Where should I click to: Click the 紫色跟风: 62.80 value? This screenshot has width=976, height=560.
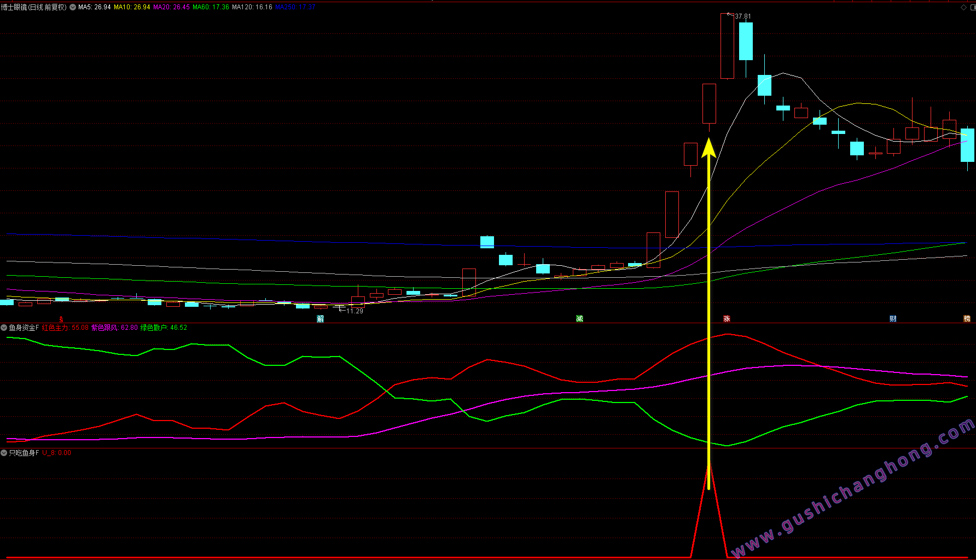(x=114, y=328)
